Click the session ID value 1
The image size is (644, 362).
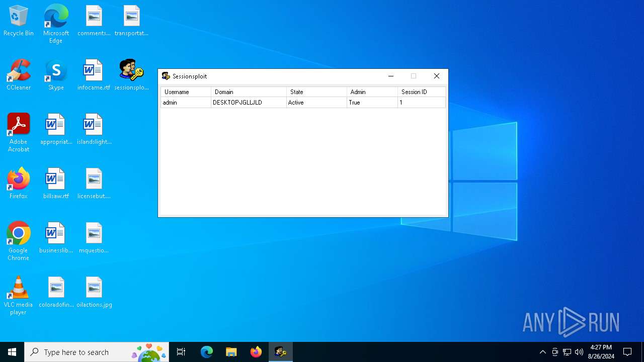point(421,103)
